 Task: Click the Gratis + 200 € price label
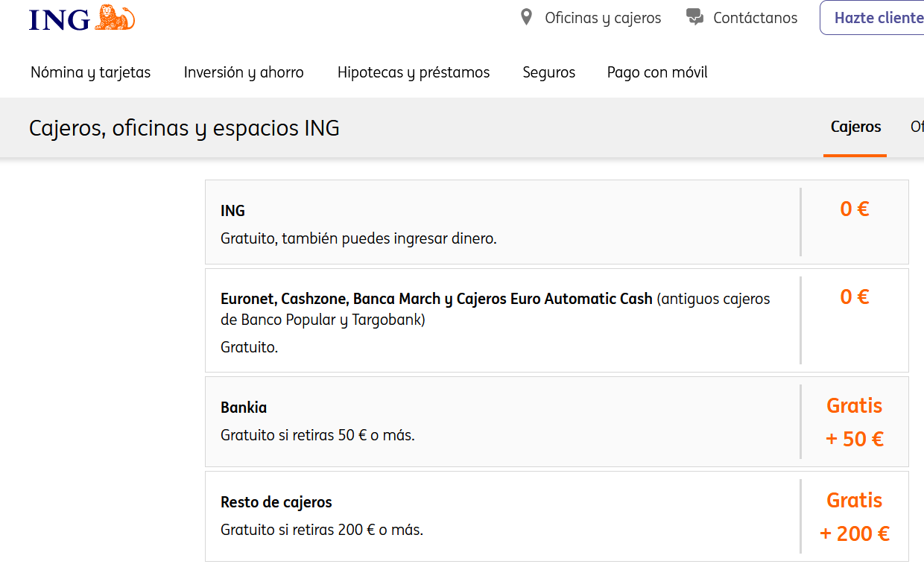tap(854, 517)
